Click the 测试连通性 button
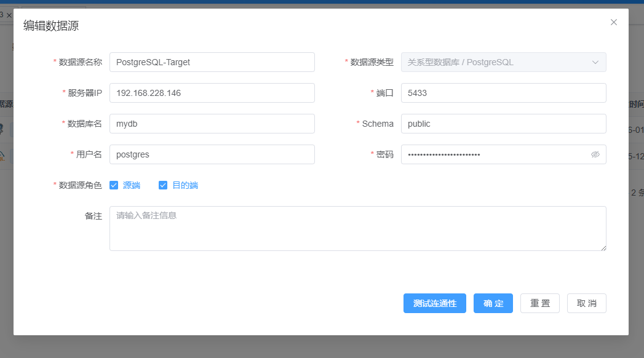The image size is (644, 358). pyautogui.click(x=434, y=303)
